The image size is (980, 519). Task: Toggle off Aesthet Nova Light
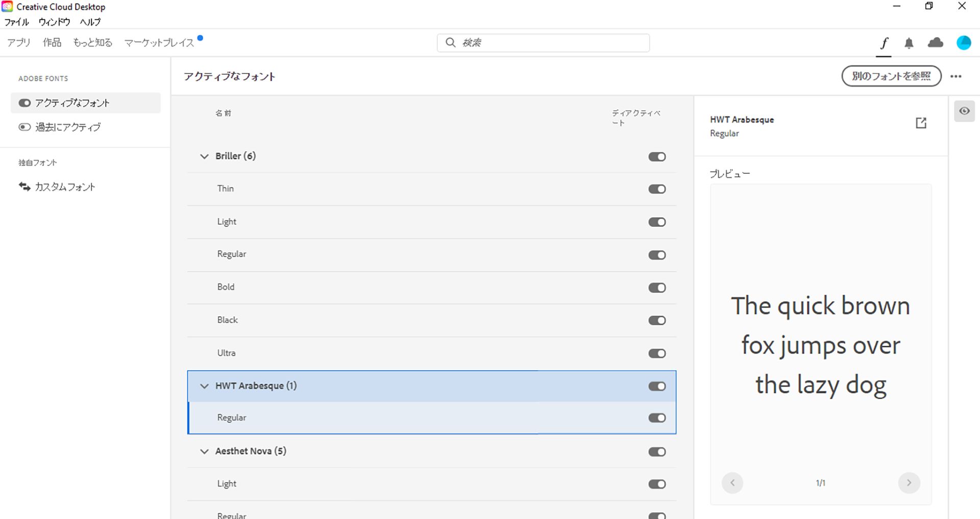pos(657,484)
